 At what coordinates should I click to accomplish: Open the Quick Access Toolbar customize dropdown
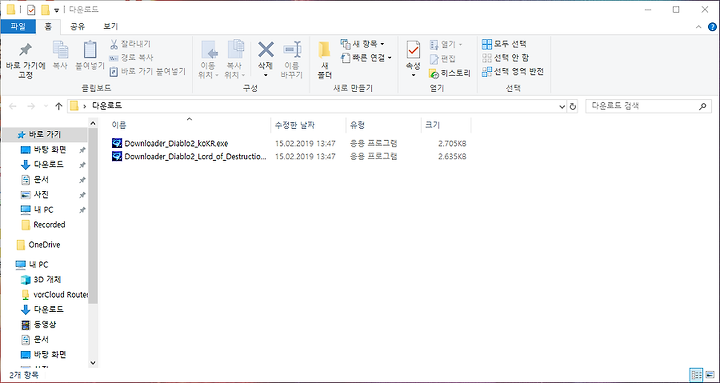tap(56, 10)
